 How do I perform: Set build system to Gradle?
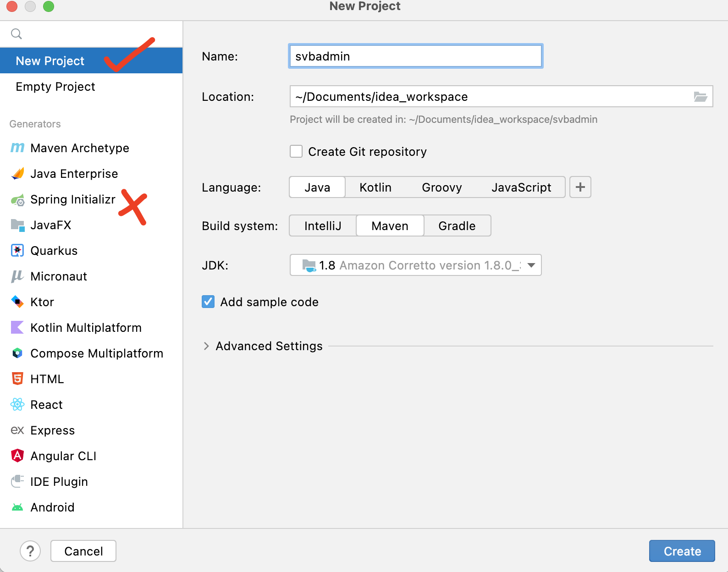tap(457, 225)
